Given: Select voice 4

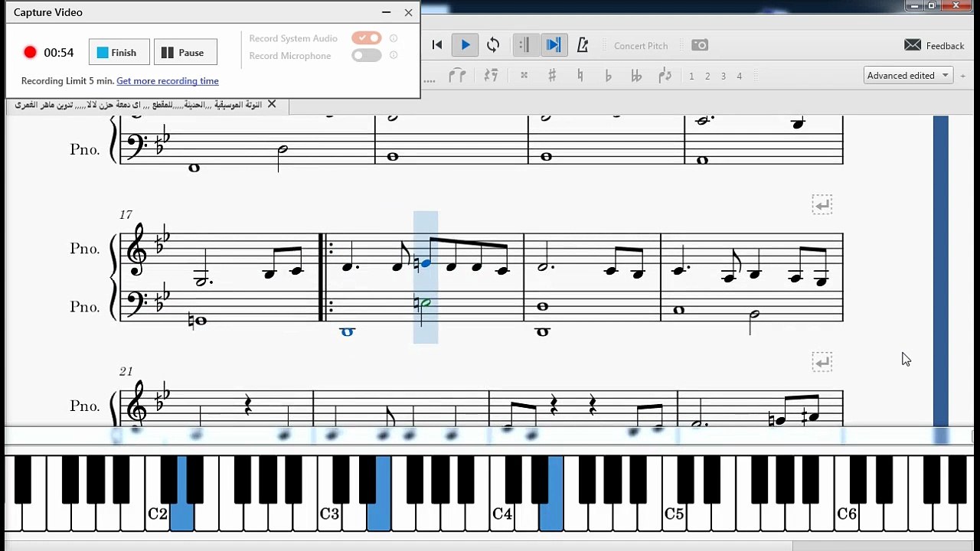Looking at the screenshot, I should pos(740,76).
